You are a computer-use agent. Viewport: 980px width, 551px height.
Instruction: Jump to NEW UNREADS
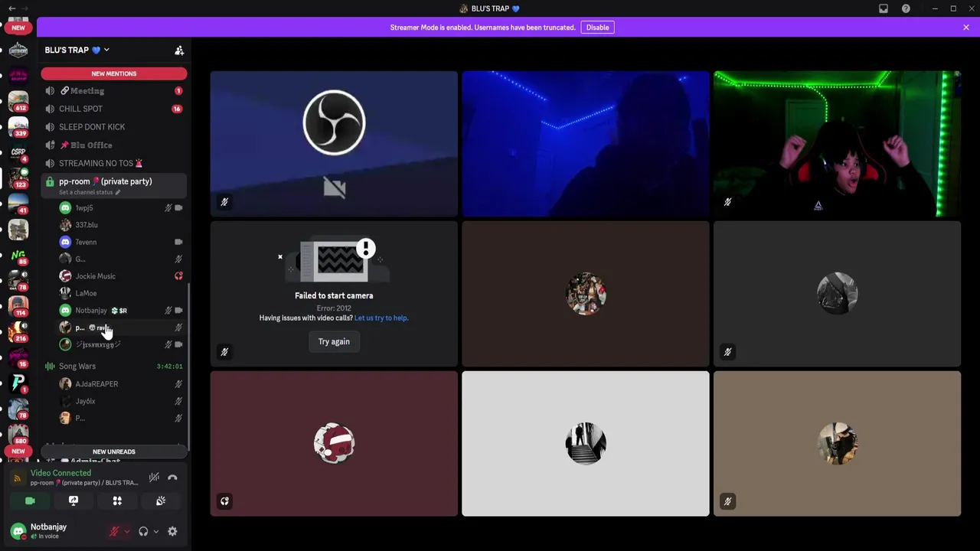coord(114,452)
